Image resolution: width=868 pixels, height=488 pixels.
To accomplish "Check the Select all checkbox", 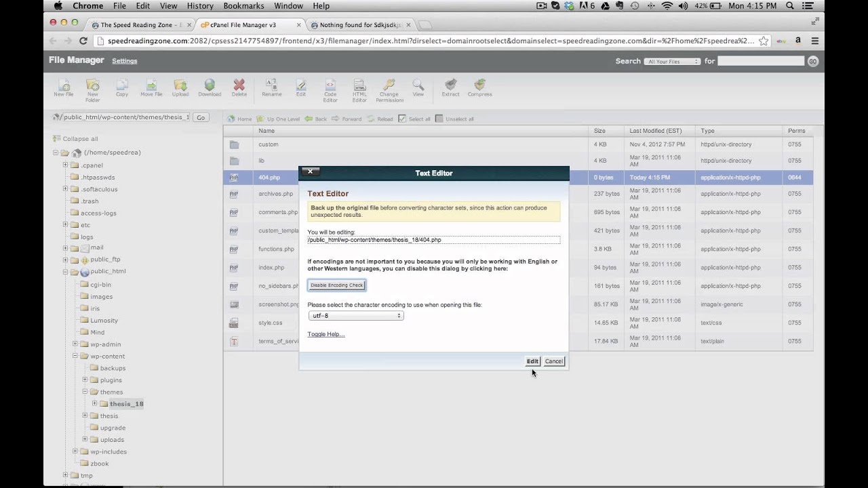I will tap(402, 119).
